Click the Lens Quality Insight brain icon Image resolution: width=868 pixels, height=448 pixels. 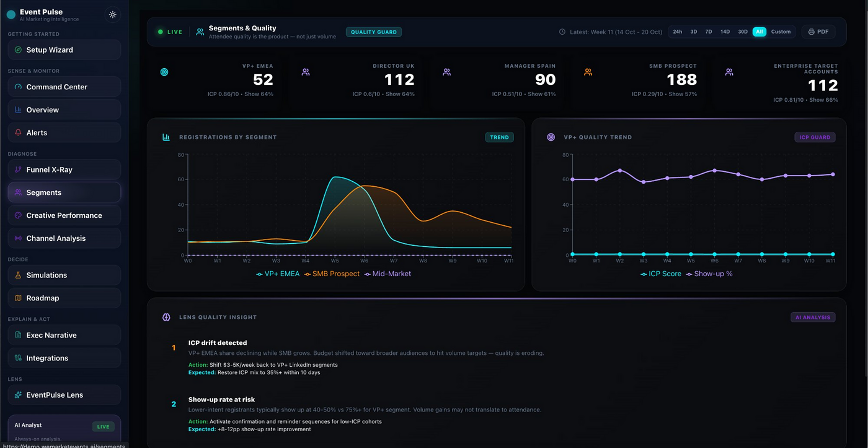point(166,317)
